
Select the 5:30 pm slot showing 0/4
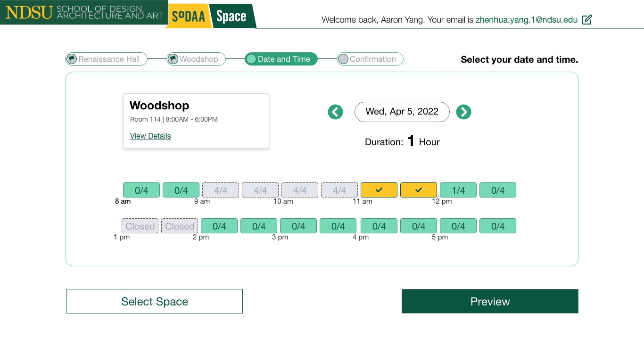[498, 226]
